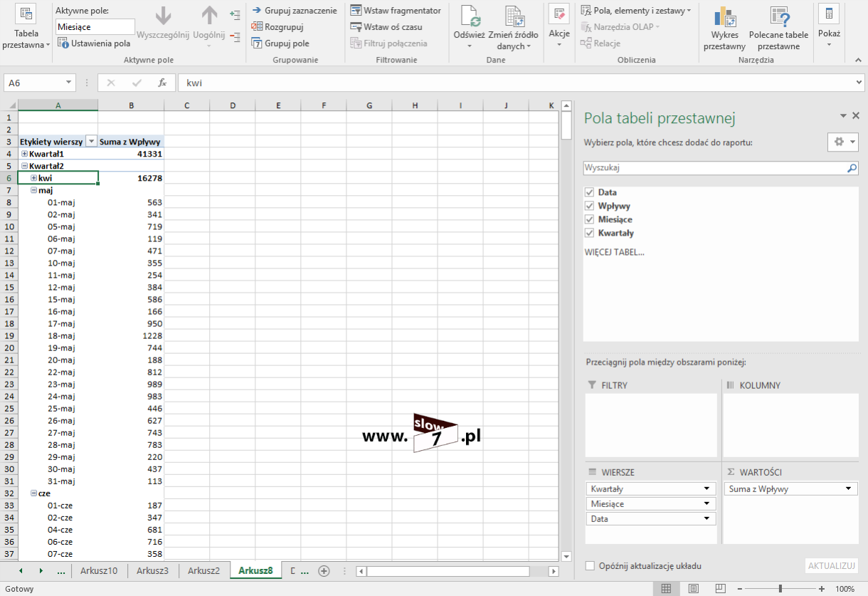Click Rozgrupuj icon
The height and width of the screenshot is (596, 868).
(x=257, y=27)
